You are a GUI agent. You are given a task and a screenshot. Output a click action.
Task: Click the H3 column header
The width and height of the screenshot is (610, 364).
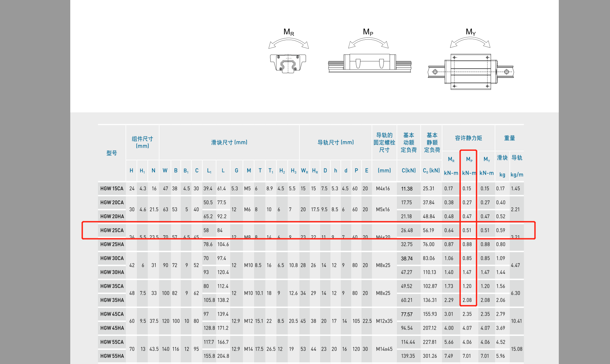[294, 171]
